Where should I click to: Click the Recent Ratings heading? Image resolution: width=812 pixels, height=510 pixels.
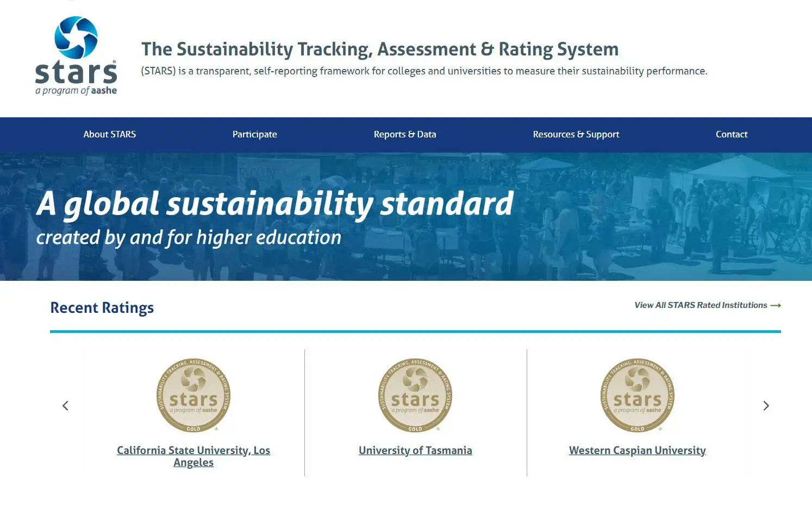pos(102,308)
